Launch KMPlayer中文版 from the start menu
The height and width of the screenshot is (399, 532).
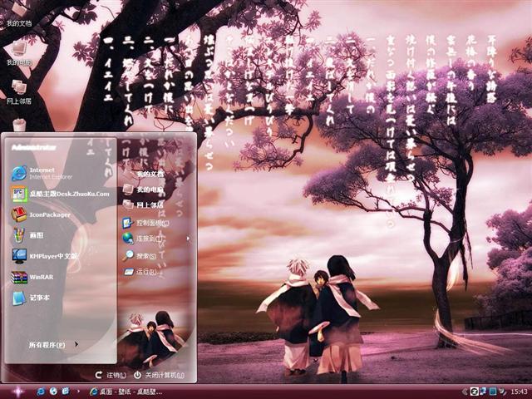pyautogui.click(x=44, y=256)
